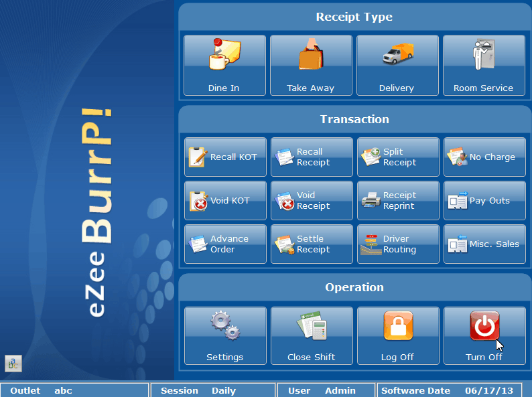Open Settle Receipt

pyautogui.click(x=311, y=244)
